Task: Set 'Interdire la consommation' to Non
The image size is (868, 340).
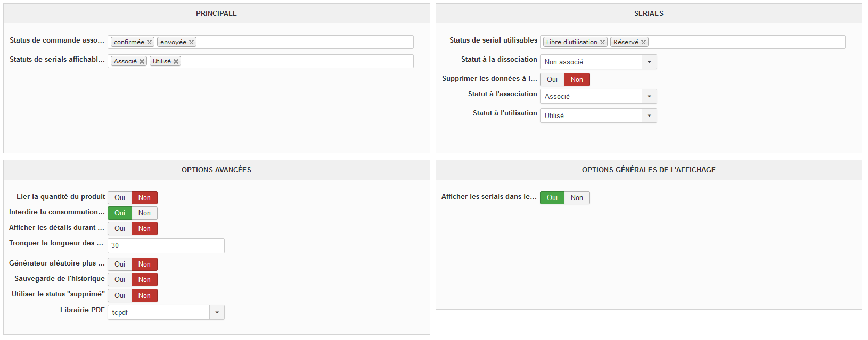Action: coord(144,213)
